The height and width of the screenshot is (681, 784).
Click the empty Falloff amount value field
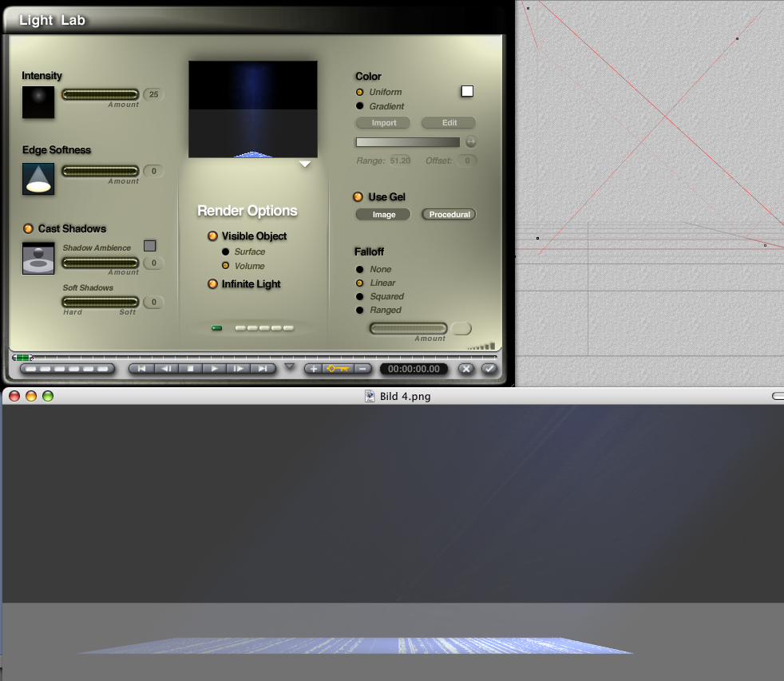click(x=461, y=328)
